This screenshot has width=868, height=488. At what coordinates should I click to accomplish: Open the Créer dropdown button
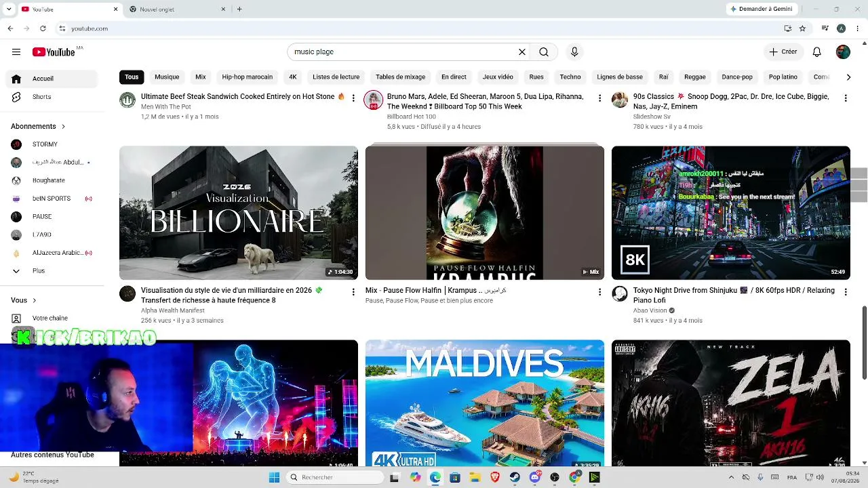783,52
